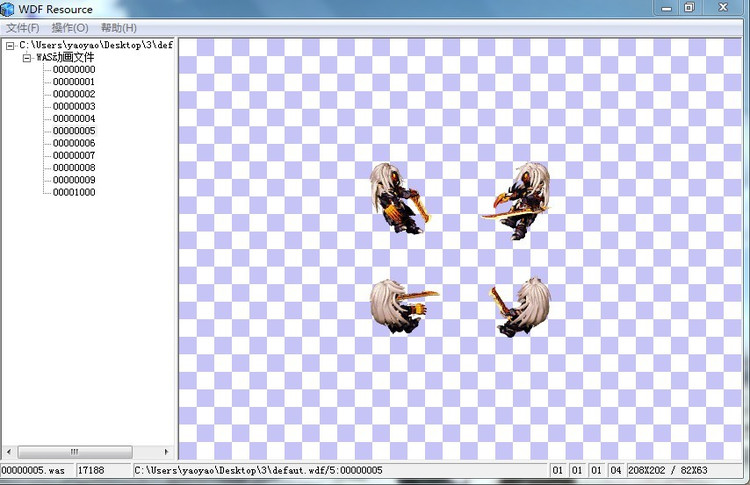Click the bottom-left character sprite frame
This screenshot has width=750, height=485.
pos(402,305)
